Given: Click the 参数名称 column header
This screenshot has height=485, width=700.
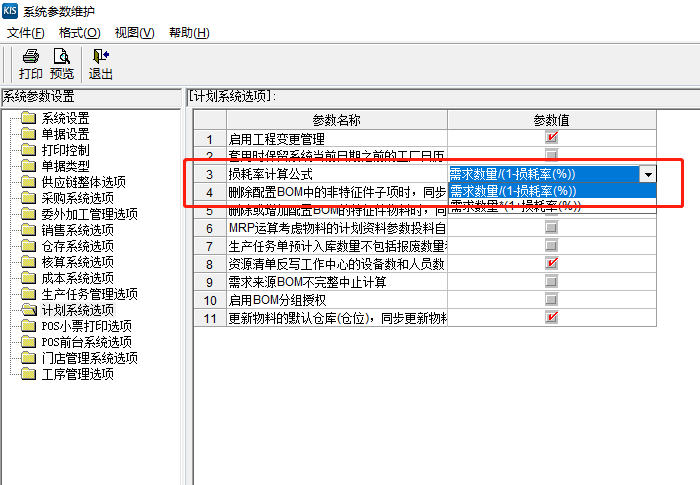Looking at the screenshot, I should tap(337, 120).
